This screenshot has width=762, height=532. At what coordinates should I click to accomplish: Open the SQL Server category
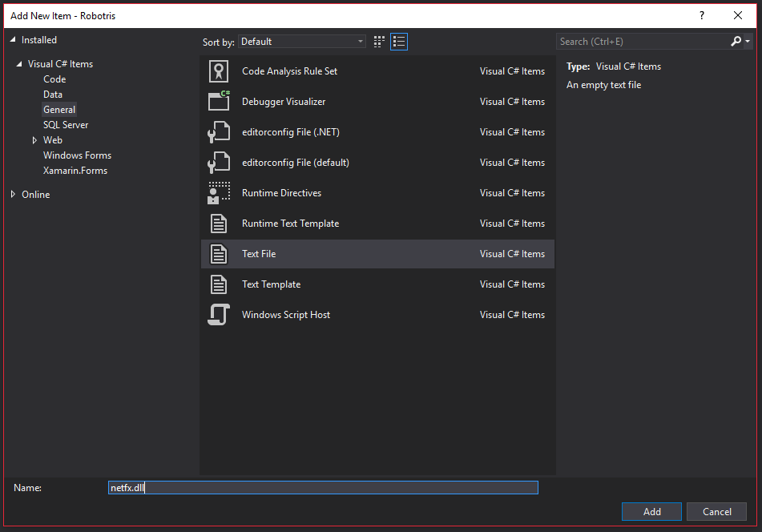pos(66,125)
